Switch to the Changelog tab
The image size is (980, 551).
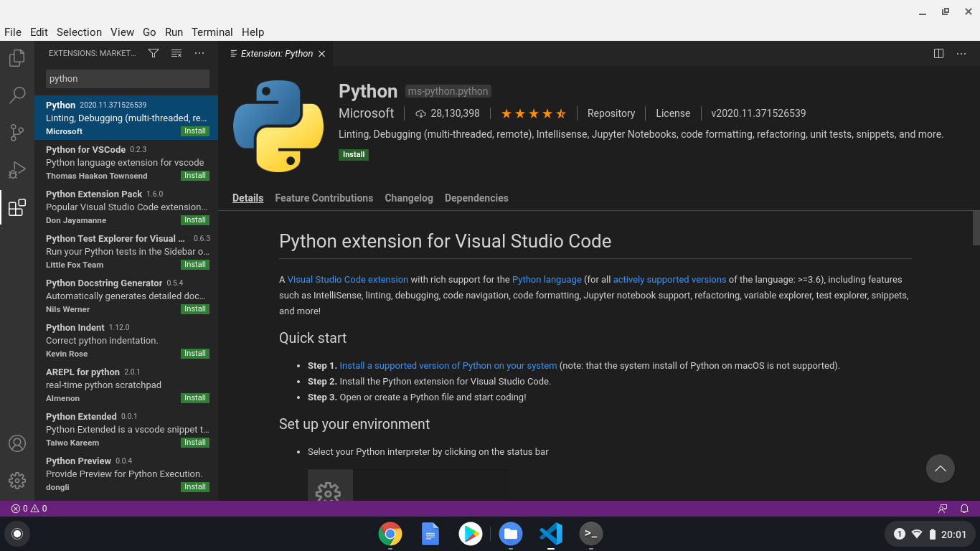[x=408, y=198]
